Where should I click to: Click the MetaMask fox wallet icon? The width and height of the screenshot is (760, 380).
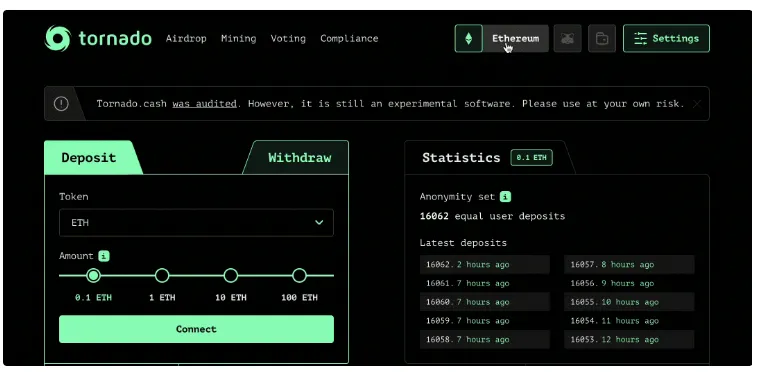[568, 38]
